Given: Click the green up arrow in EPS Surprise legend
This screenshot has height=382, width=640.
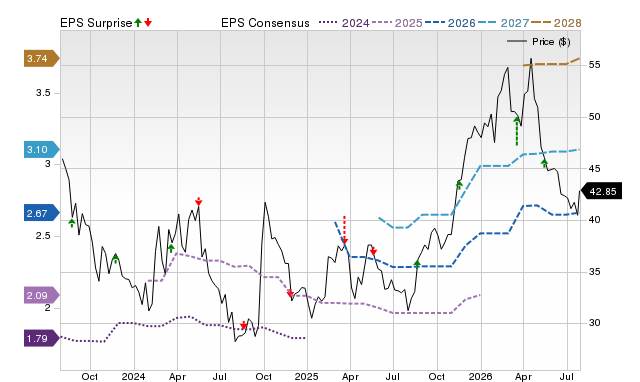Looking at the screenshot, I should pyautogui.click(x=138, y=23).
